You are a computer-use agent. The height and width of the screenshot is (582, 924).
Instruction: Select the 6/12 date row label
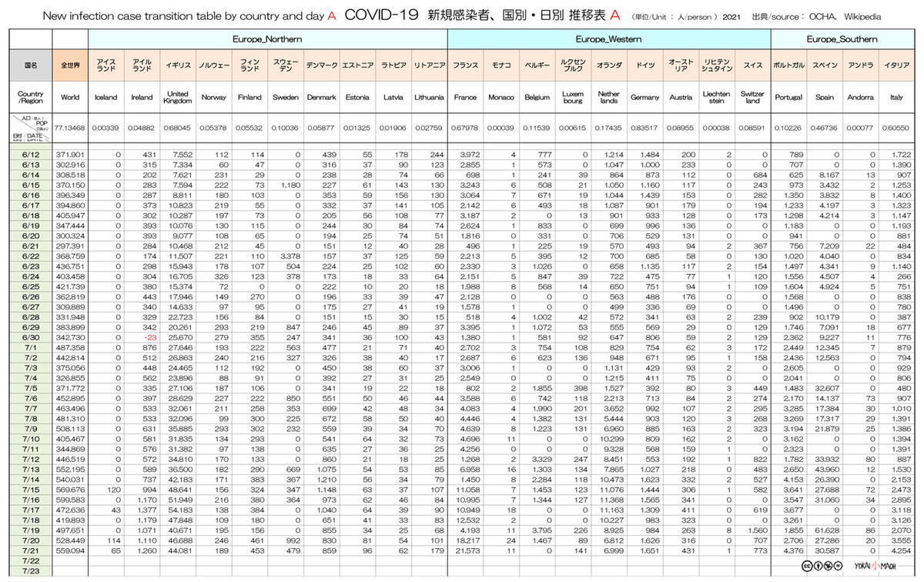[x=31, y=156]
